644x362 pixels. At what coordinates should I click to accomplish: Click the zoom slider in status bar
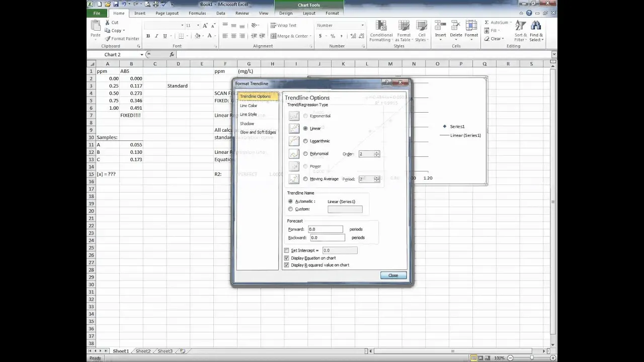tap(532, 358)
